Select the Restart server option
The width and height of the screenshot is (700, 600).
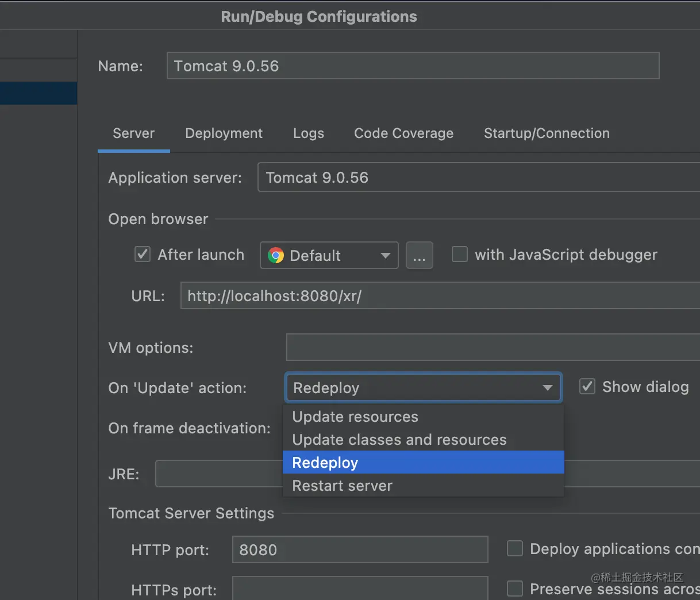click(x=343, y=486)
